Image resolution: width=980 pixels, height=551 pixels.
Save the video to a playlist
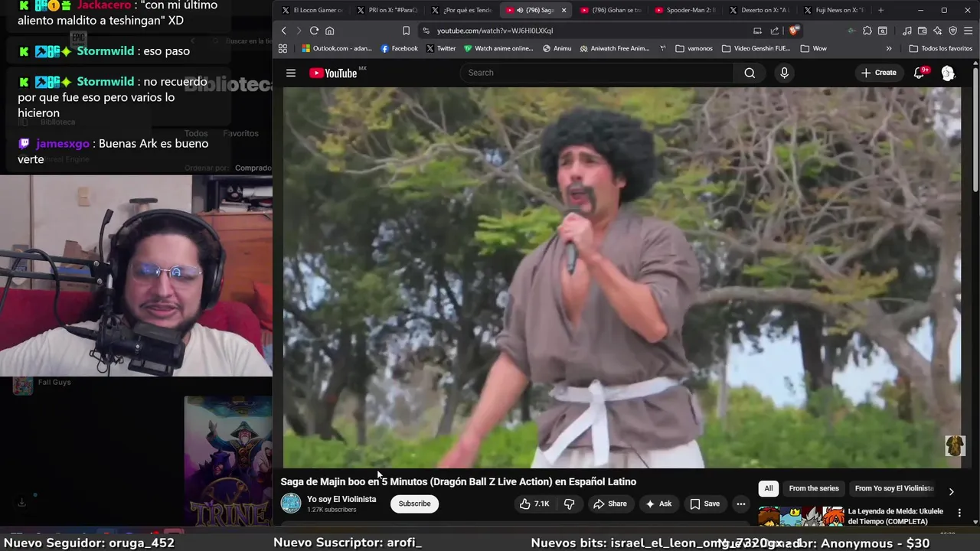[x=704, y=504]
